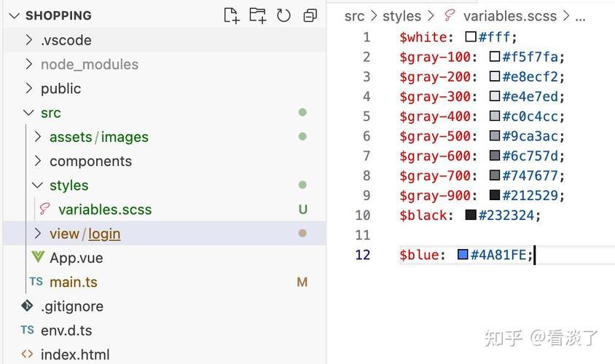Expand the components folder
Viewport: 615px width, 364px height.
coord(38,161)
